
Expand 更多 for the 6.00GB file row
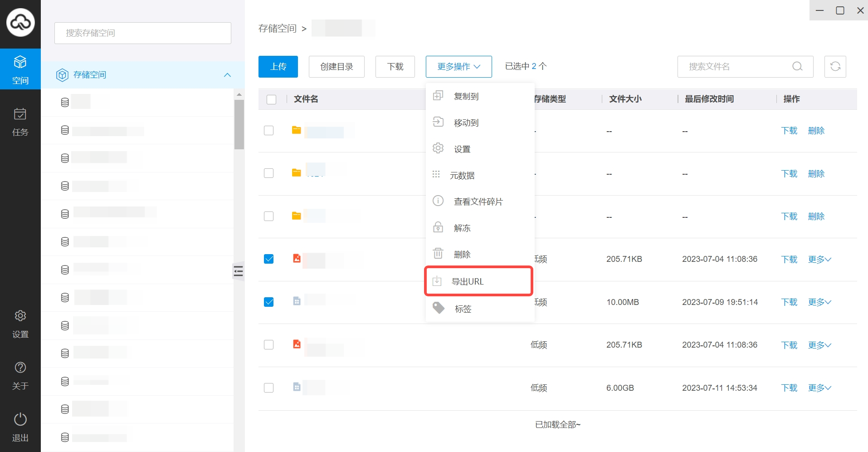819,388
